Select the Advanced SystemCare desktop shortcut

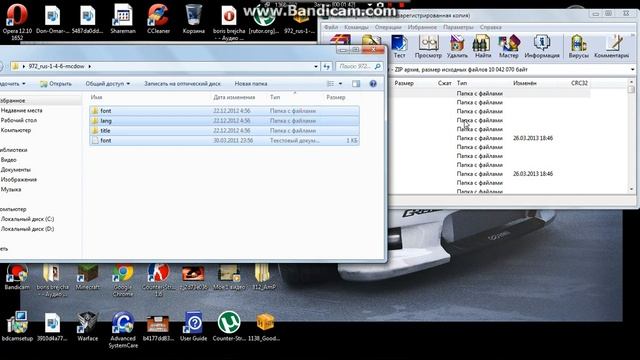click(123, 330)
